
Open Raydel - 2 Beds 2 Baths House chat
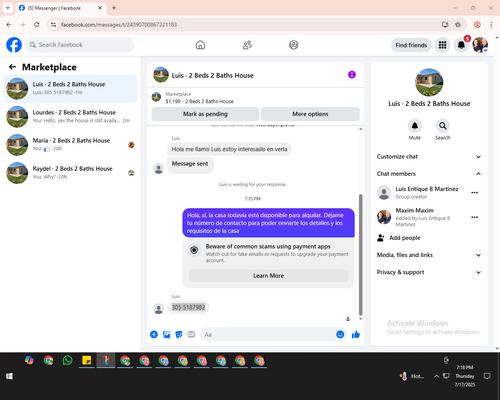click(70, 173)
